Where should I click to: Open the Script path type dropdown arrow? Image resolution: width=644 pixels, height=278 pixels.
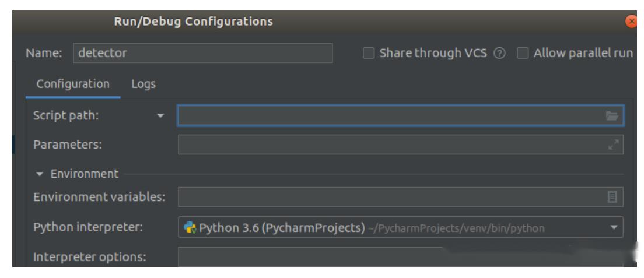point(161,116)
